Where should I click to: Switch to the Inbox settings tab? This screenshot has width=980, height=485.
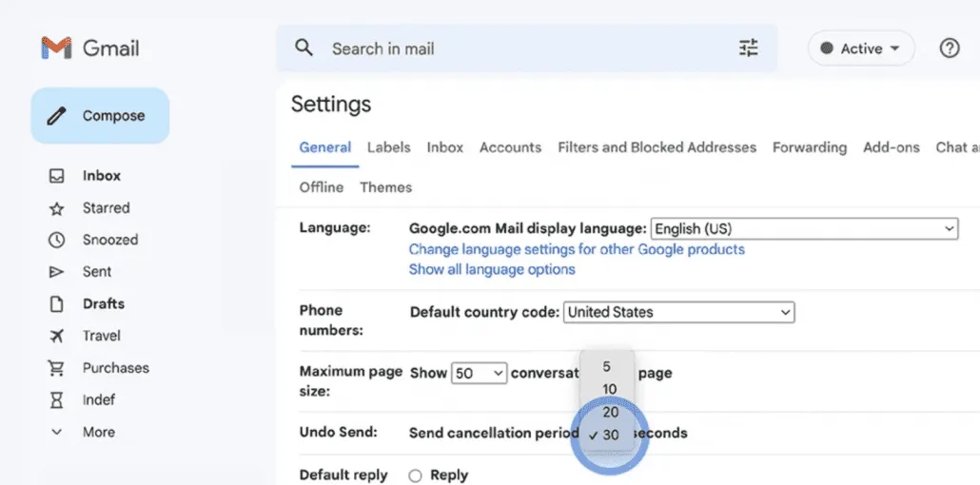coord(445,147)
